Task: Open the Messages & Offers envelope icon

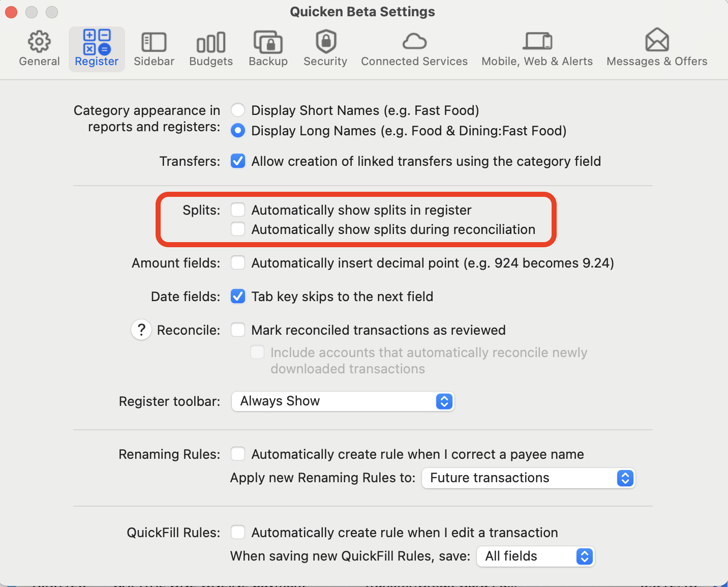Action: [x=657, y=40]
